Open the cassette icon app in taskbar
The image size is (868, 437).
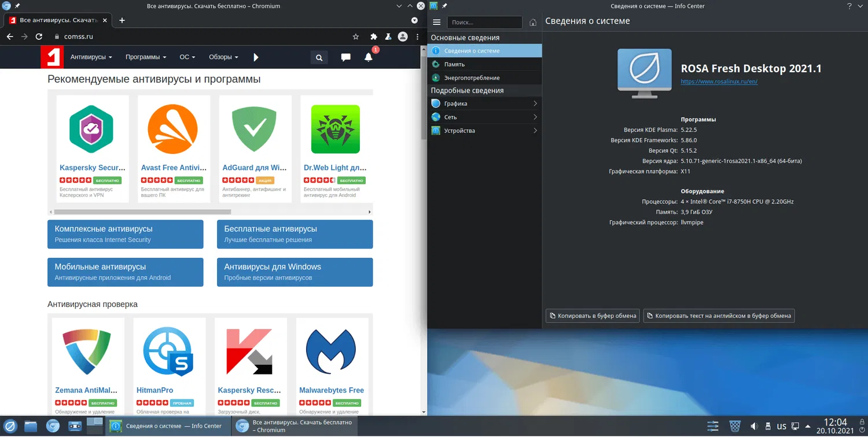pyautogui.click(x=75, y=427)
